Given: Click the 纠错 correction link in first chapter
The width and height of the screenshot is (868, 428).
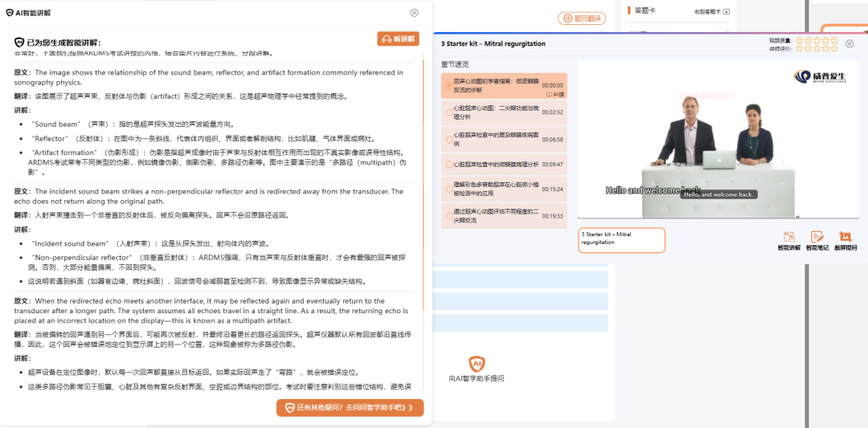Looking at the screenshot, I should [555, 95].
